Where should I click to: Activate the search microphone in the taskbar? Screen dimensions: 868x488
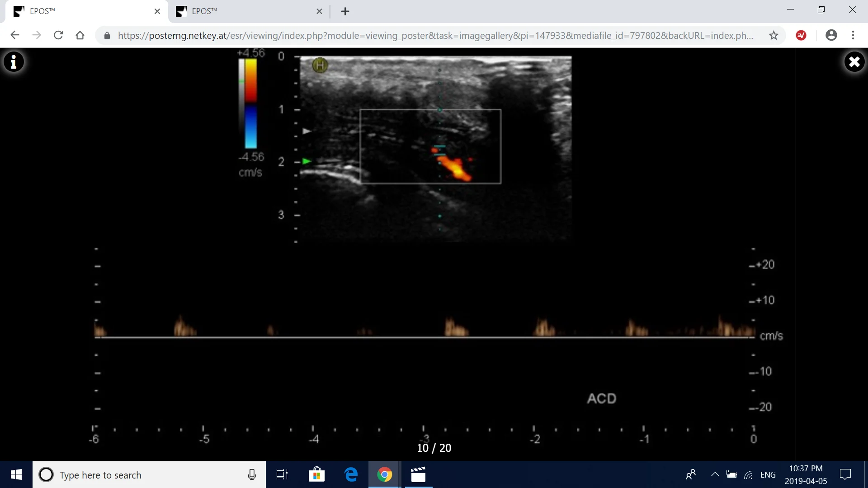click(252, 475)
